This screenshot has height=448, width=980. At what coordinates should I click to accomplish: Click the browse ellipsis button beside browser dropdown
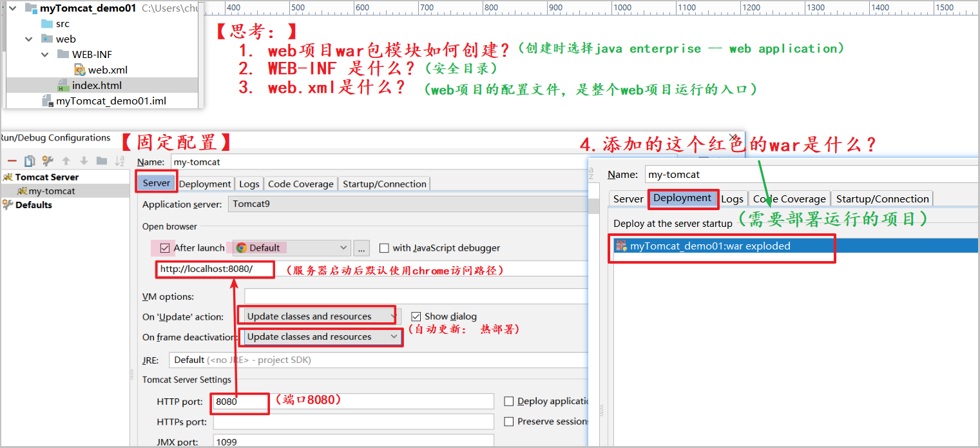(x=361, y=248)
